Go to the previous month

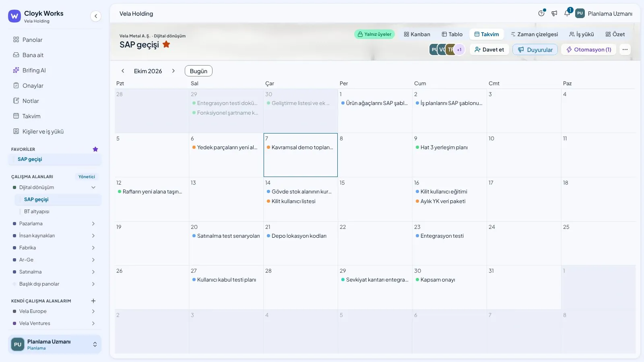pos(123,71)
